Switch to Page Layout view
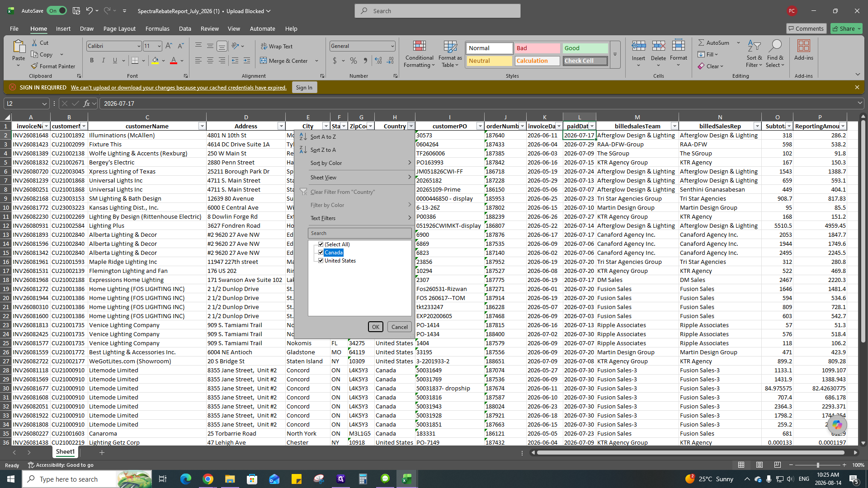This screenshot has width=868, height=488. pos(759,465)
